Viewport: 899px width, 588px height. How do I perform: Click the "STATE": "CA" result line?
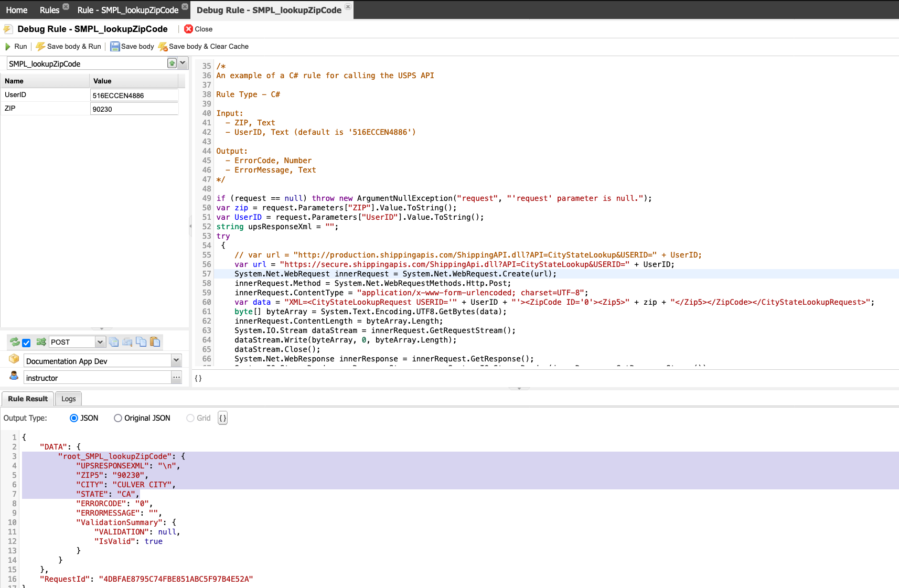coord(108,494)
